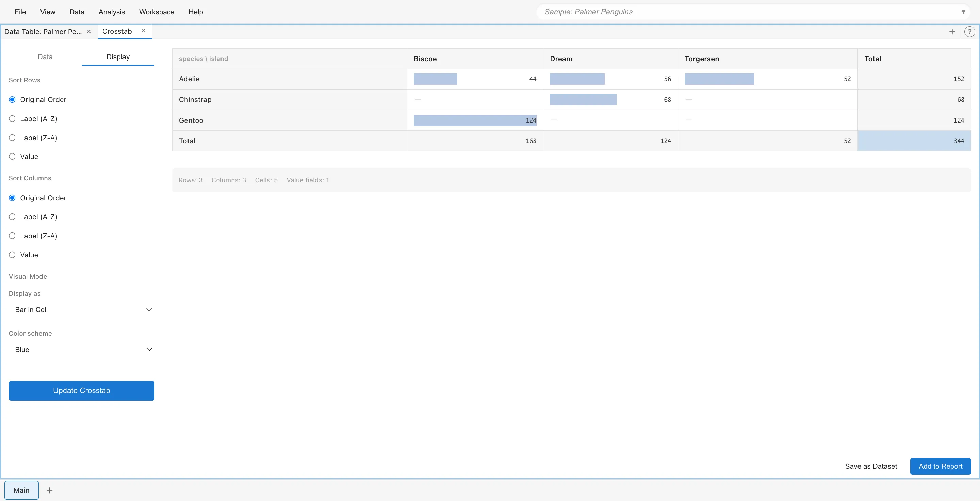Image resolution: width=980 pixels, height=501 pixels.
Task: Add a new workspace page beside Main
Action: 49,490
